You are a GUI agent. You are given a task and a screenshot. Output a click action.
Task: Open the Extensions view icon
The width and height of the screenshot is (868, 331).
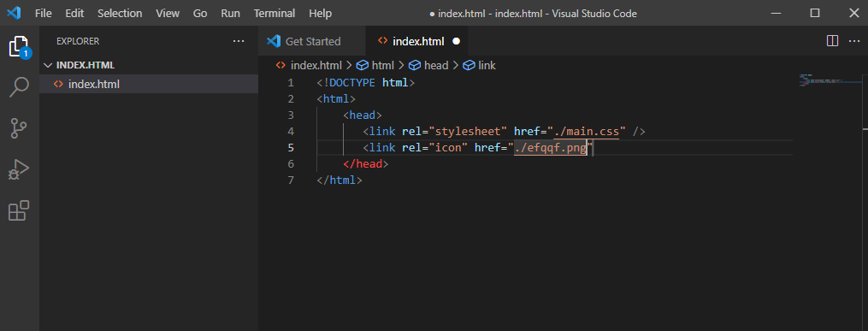(20, 210)
